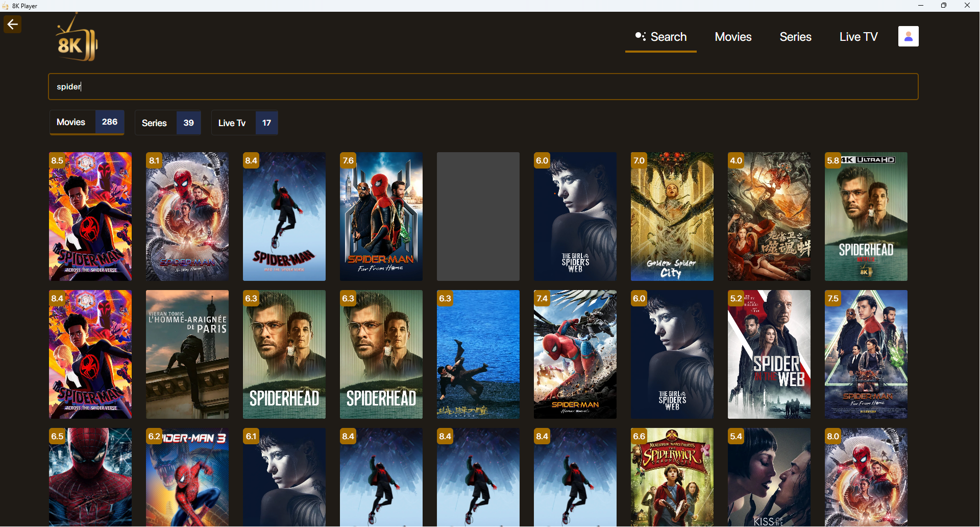Open the blank gray placeholder poster
980x527 pixels.
[478, 217]
